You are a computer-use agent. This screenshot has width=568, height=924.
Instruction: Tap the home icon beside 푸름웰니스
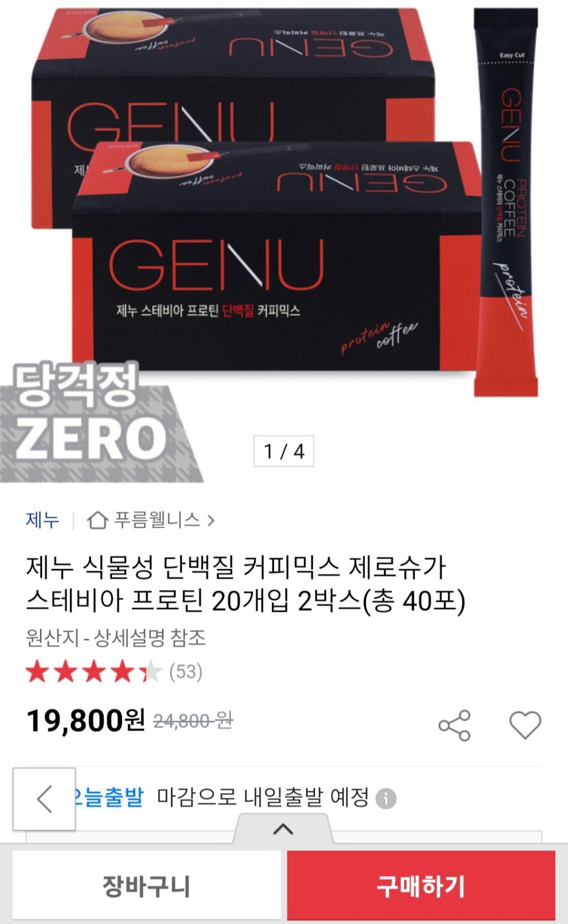(97, 520)
